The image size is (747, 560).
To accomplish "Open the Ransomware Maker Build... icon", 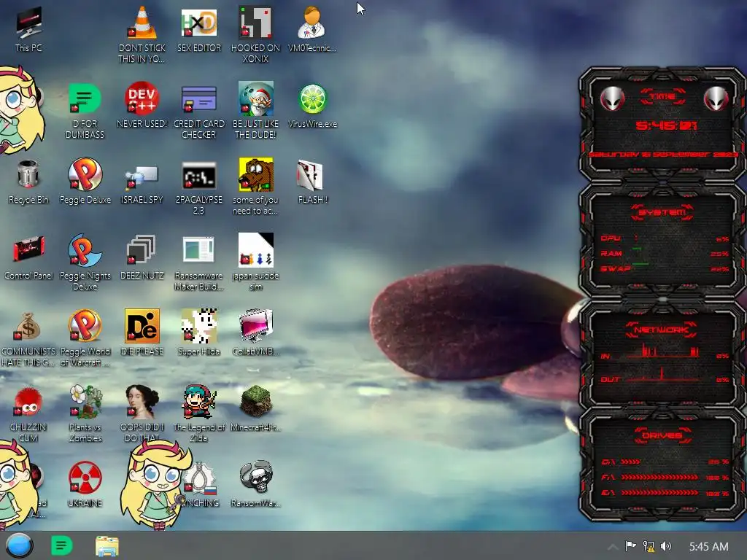I will (x=198, y=262).
